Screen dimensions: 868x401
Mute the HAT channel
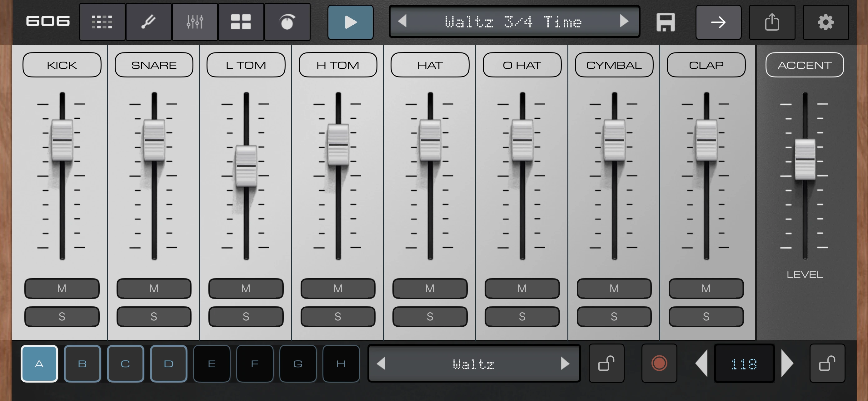[430, 289]
